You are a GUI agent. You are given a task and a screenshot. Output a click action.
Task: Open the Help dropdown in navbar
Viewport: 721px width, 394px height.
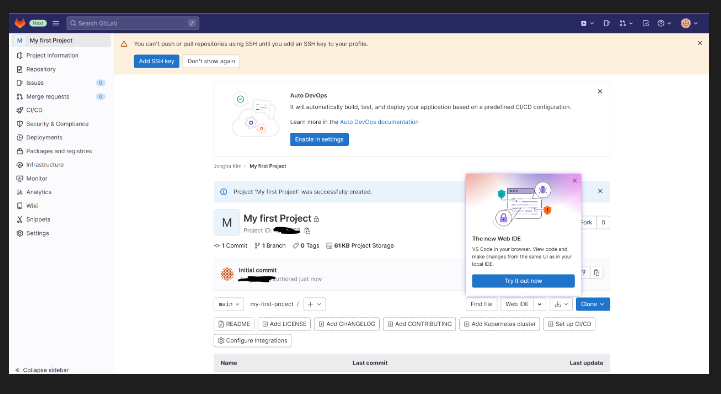tap(664, 23)
